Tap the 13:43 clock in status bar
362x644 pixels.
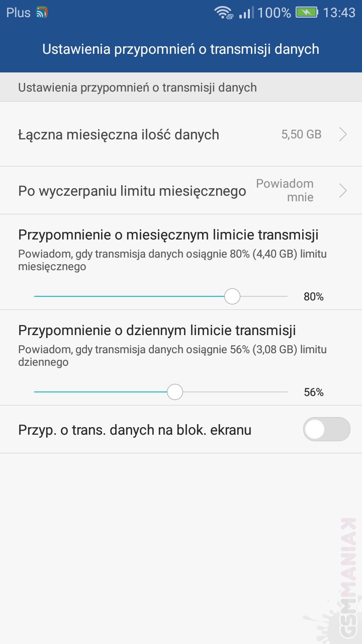click(339, 13)
